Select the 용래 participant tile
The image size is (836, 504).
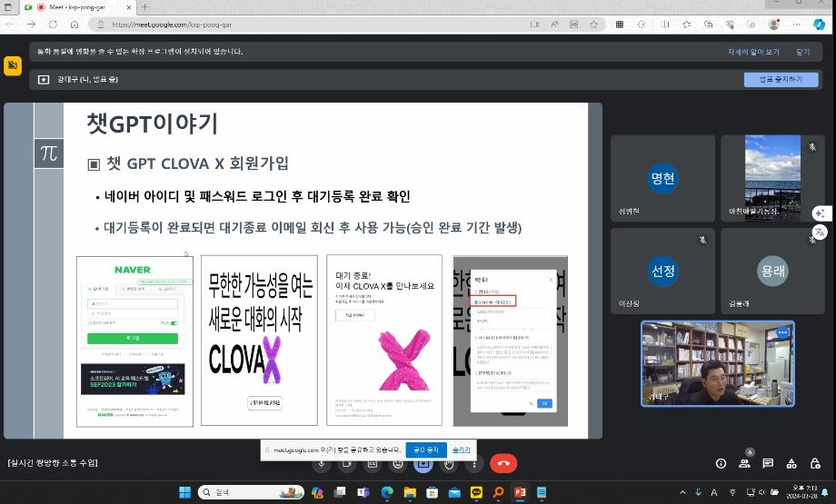pyautogui.click(x=772, y=271)
